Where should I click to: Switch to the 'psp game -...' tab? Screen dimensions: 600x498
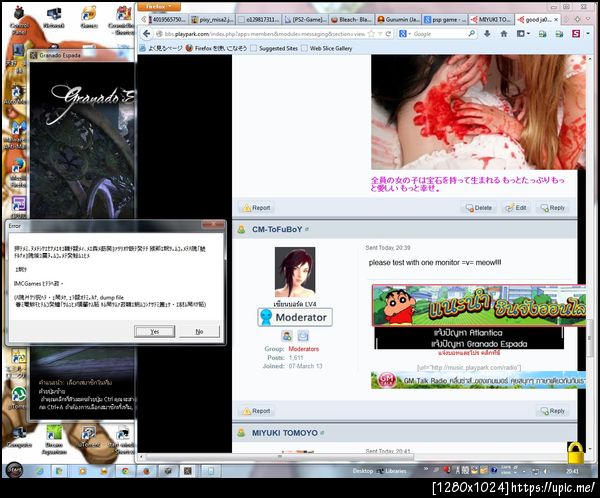tap(445, 20)
